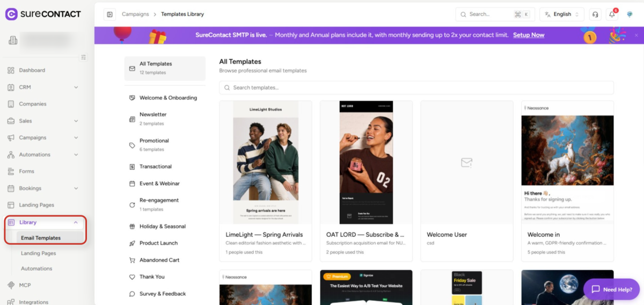This screenshot has width=644, height=305.
Task: Click the 'csd' text under Welcome User
Action: (x=430, y=243)
